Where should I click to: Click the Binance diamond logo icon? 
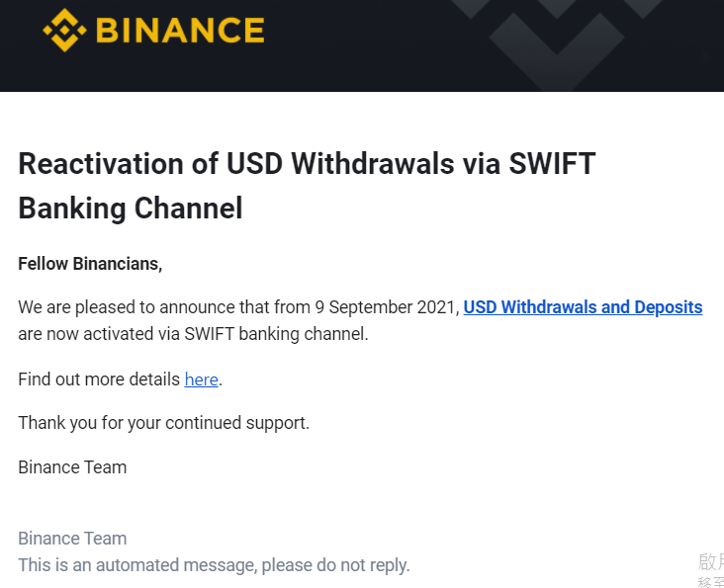(64, 30)
